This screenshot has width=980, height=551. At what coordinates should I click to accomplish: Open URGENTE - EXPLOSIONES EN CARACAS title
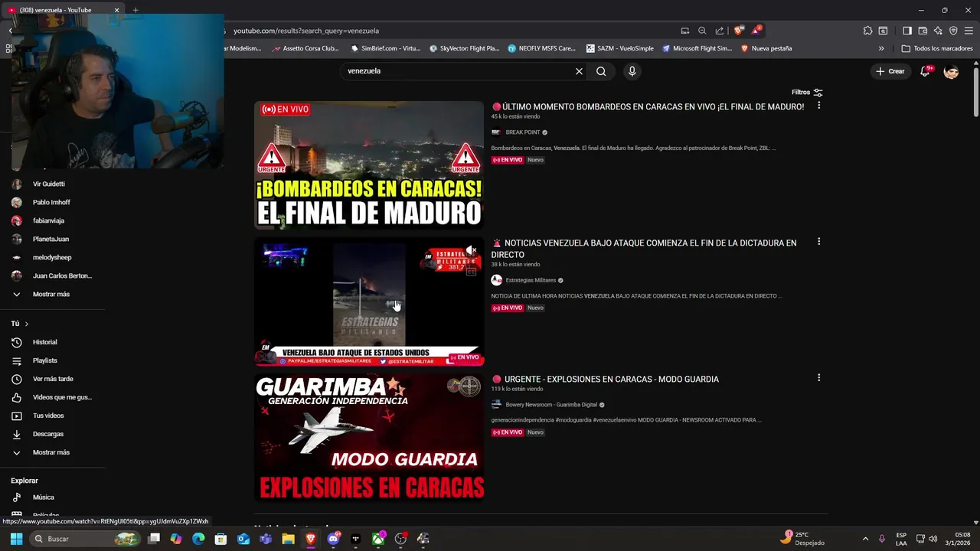pyautogui.click(x=605, y=380)
